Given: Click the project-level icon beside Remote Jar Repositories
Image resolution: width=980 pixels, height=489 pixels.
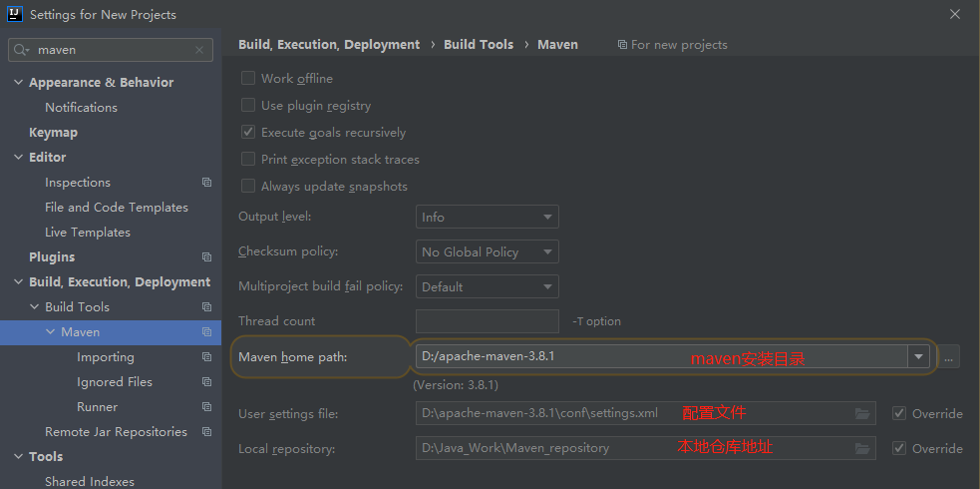Looking at the screenshot, I should (x=207, y=432).
